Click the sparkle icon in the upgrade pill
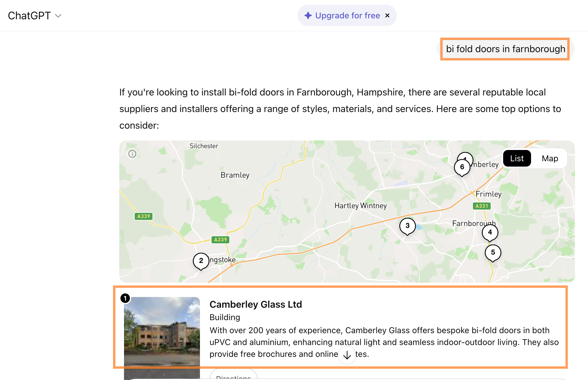This screenshot has width=588, height=380. [308, 15]
